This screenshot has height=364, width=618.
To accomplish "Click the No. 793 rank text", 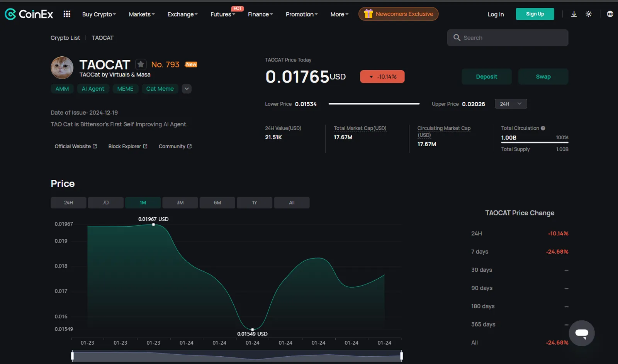I will pos(165,64).
